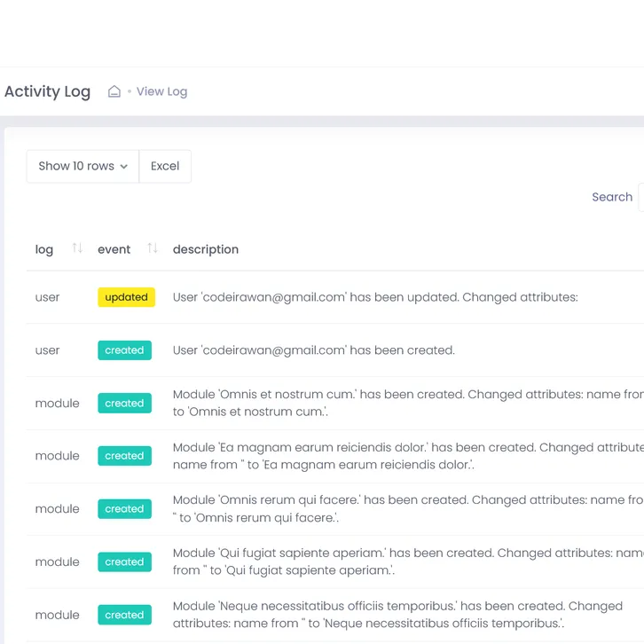Click the home icon in the breadcrumb

pyautogui.click(x=114, y=91)
